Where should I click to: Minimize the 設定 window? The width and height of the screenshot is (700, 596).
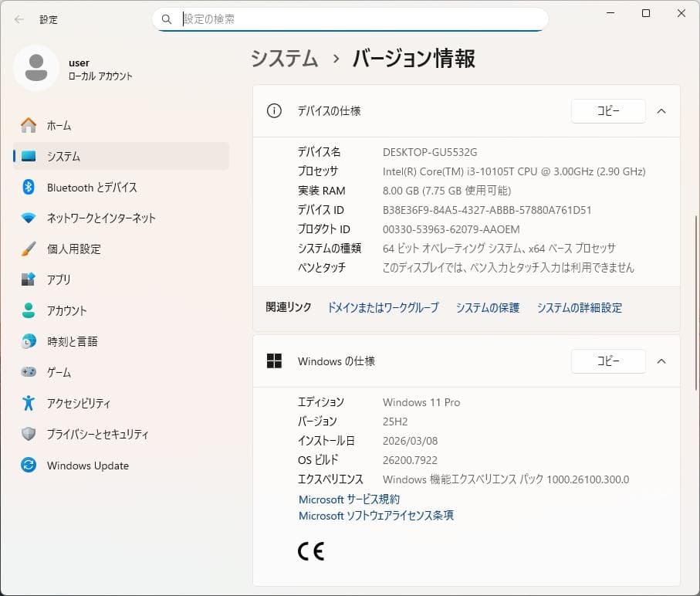(610, 13)
